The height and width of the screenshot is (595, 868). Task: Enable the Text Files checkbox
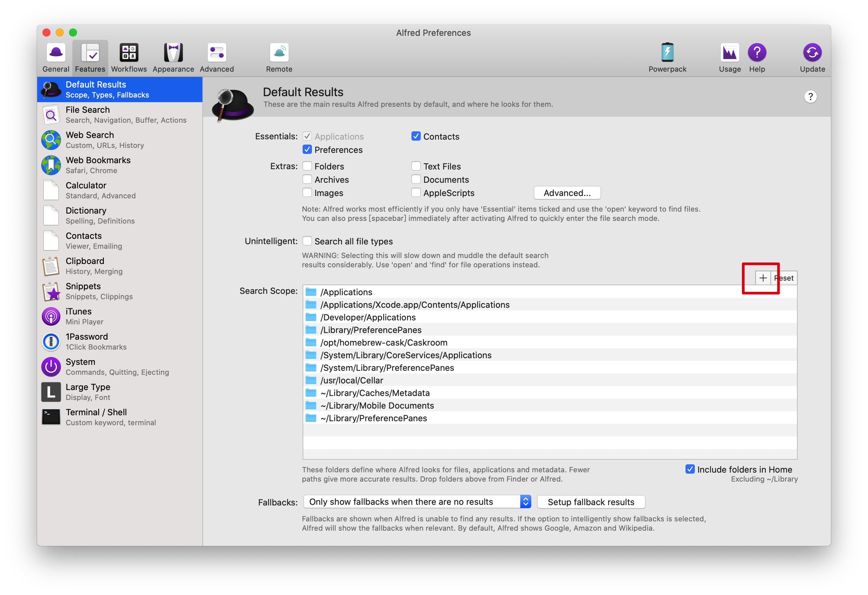pos(416,166)
